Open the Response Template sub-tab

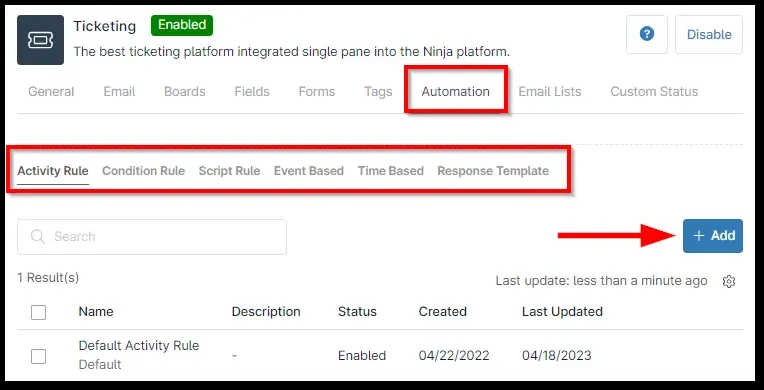pyautogui.click(x=493, y=171)
